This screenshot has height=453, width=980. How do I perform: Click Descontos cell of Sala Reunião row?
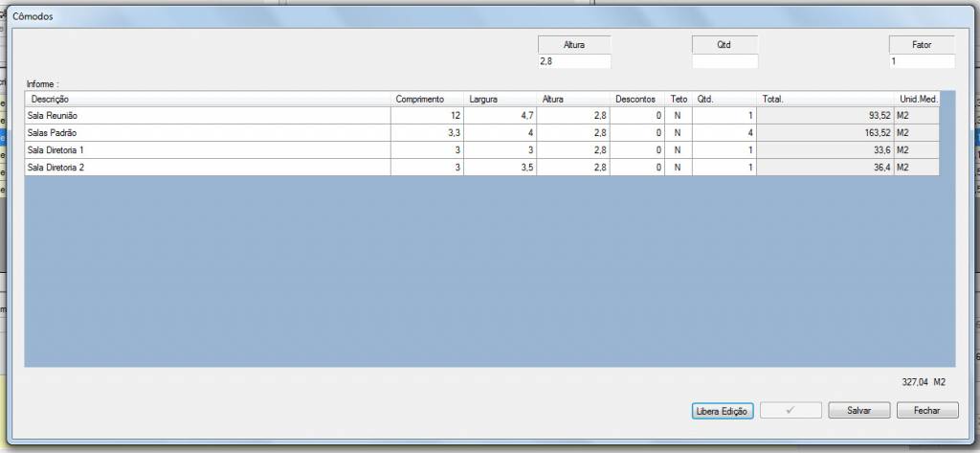tap(636, 116)
